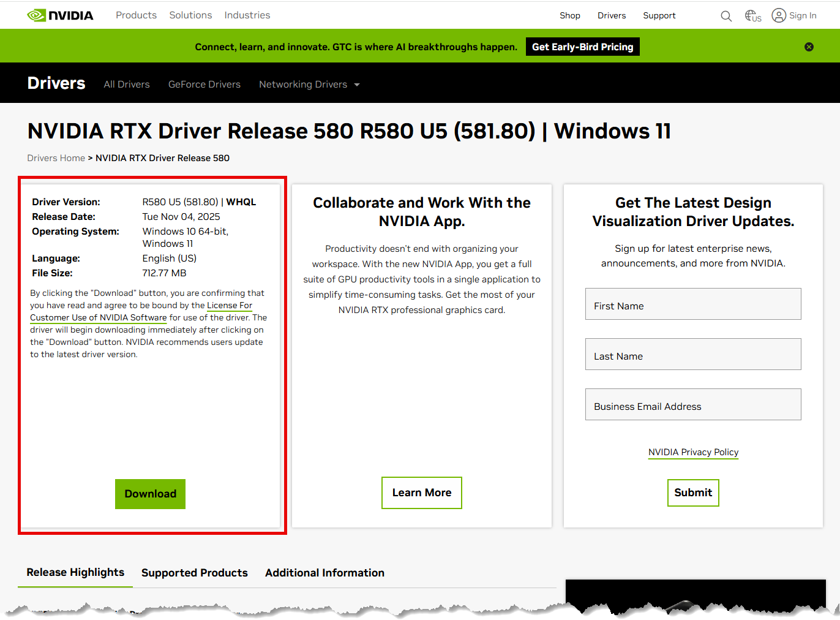Click the NVIDIA logo in header
Screen dimensions: 840x620
tap(60, 15)
